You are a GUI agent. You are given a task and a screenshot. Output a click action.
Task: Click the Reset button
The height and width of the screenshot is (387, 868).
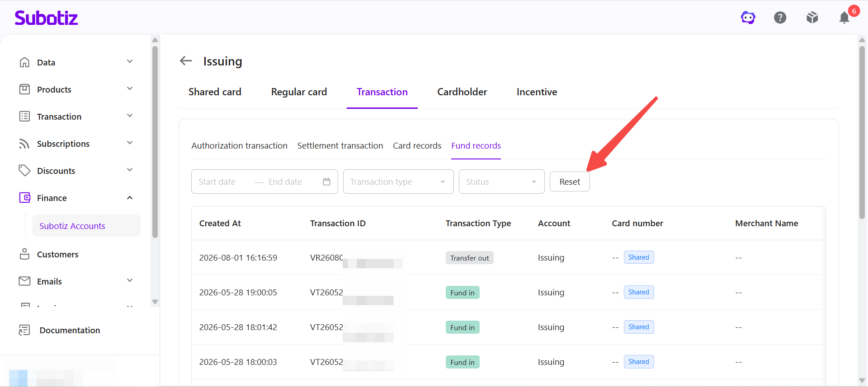pyautogui.click(x=570, y=182)
